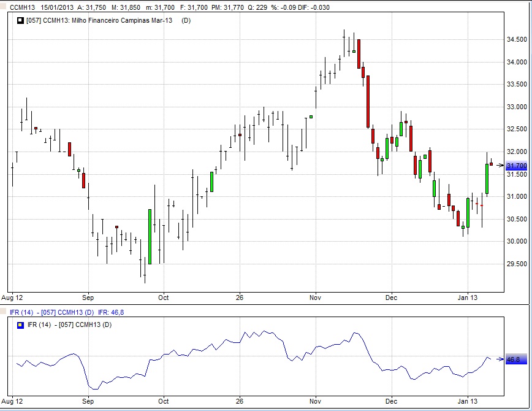The height and width of the screenshot is (411, 532).
Task: Click the arrow pointing at the 46.8 IFR value
Action: 500,359
